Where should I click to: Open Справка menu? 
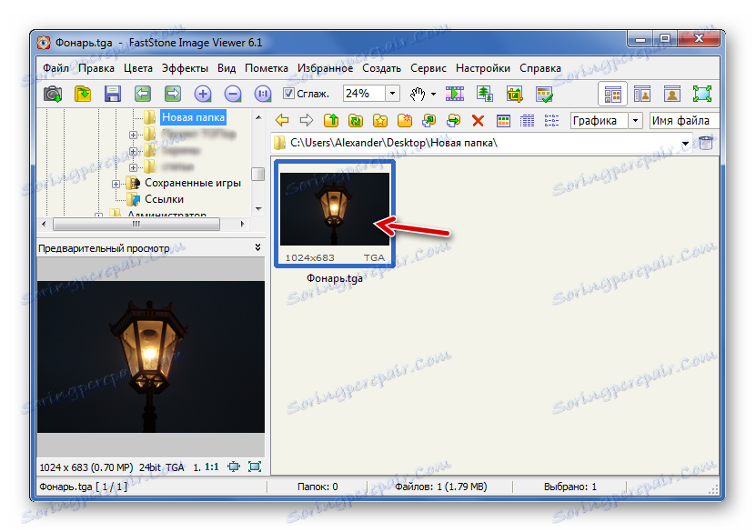click(x=540, y=68)
